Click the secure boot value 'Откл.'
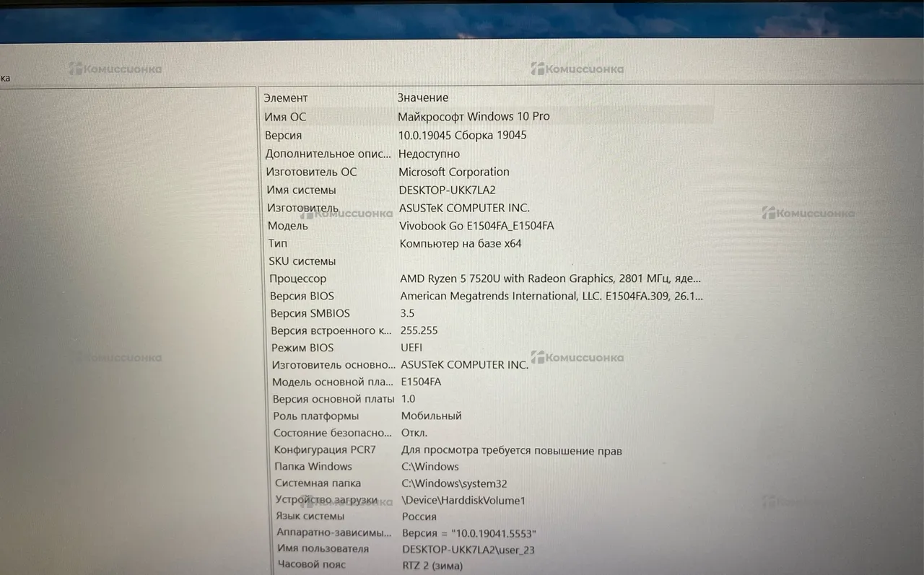The height and width of the screenshot is (575, 924). (414, 433)
